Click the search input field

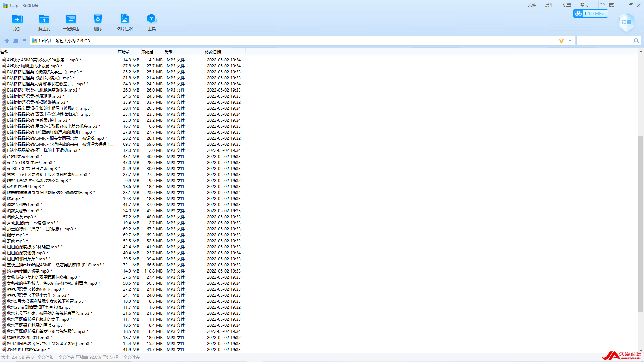coord(604,41)
